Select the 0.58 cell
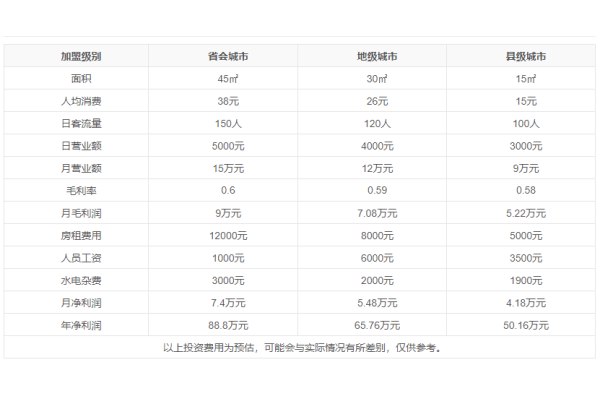The width and height of the screenshot is (600, 400). 521,190
